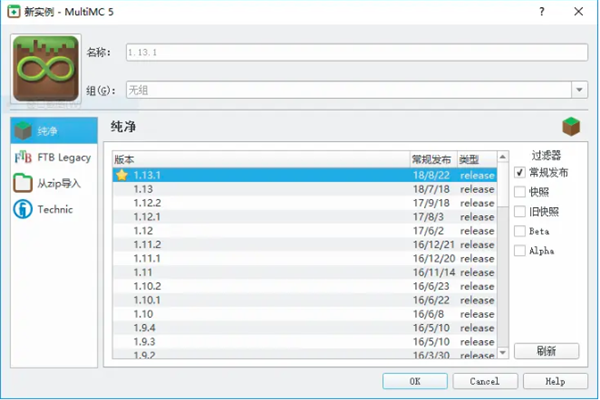Screen dimensions: 600x400
Task: Click the grass cube icon beside 纯净 heading
Action: pyautogui.click(x=571, y=127)
